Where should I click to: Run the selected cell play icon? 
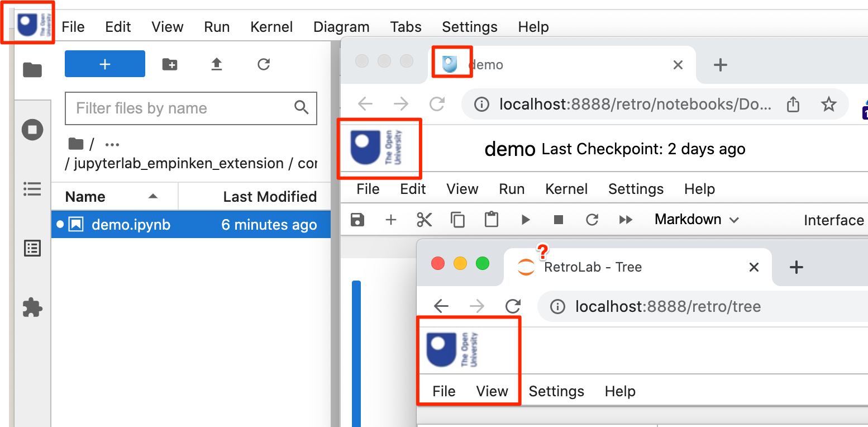pos(525,220)
